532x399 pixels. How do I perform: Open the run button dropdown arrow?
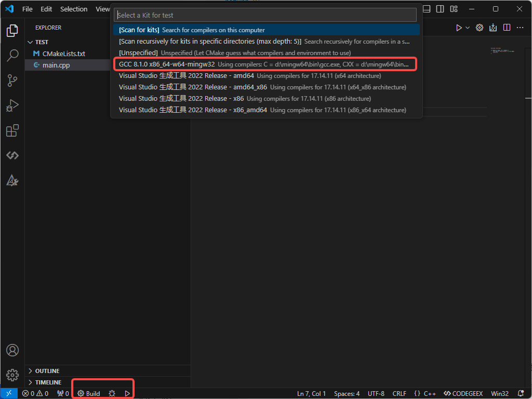(x=468, y=28)
